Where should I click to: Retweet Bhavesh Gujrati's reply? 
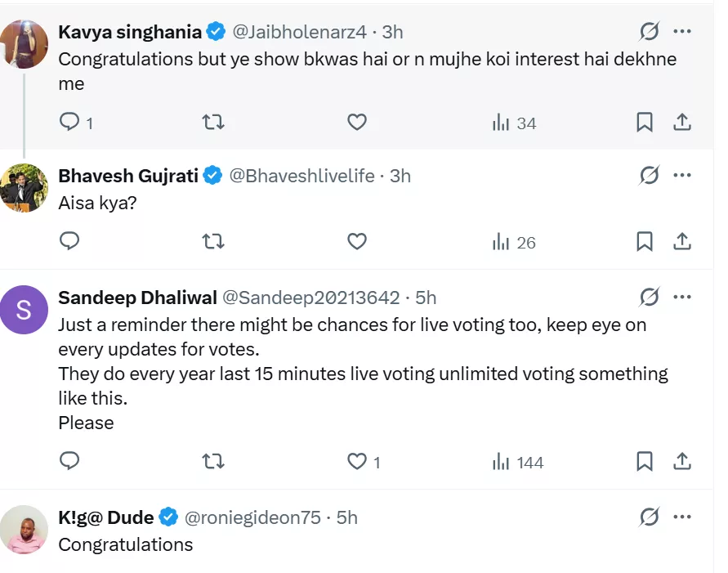(213, 242)
